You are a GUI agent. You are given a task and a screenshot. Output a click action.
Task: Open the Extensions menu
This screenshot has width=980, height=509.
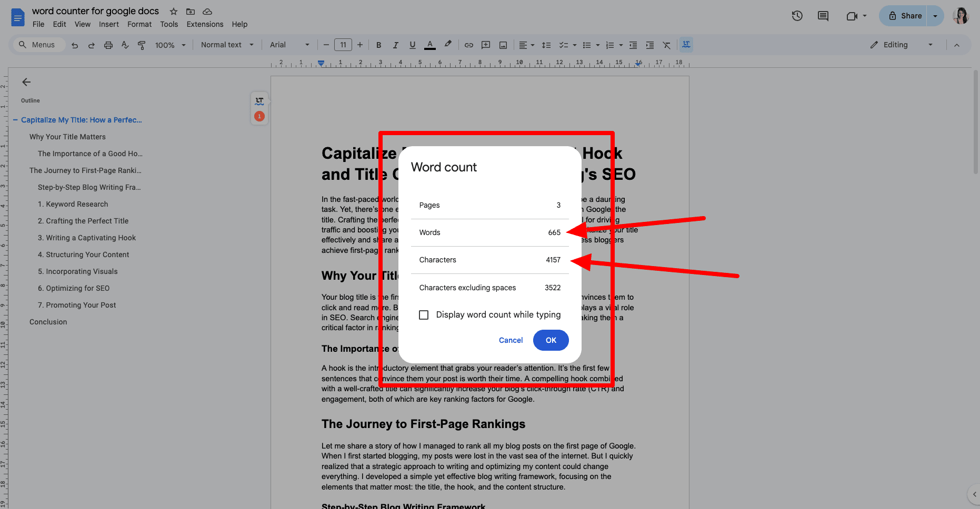(x=205, y=24)
